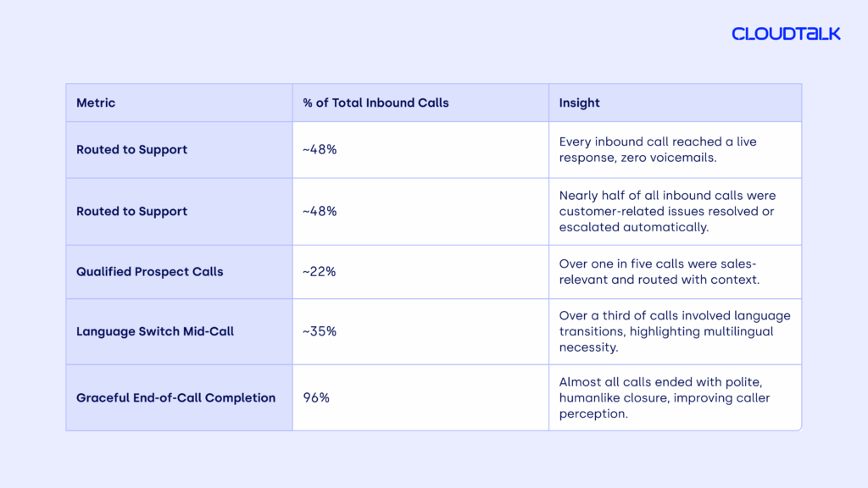Click the CloudTalk logo
Image resolution: width=868 pixels, height=488 pixels.
(786, 34)
